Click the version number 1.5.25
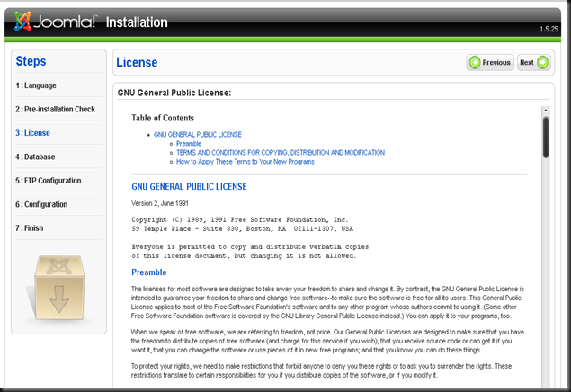 tap(549, 29)
